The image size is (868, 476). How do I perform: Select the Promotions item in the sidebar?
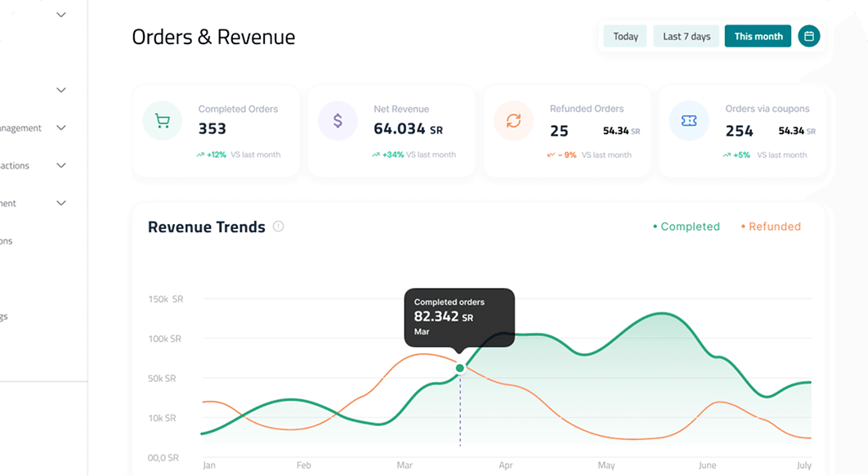pyautogui.click(x=8, y=240)
